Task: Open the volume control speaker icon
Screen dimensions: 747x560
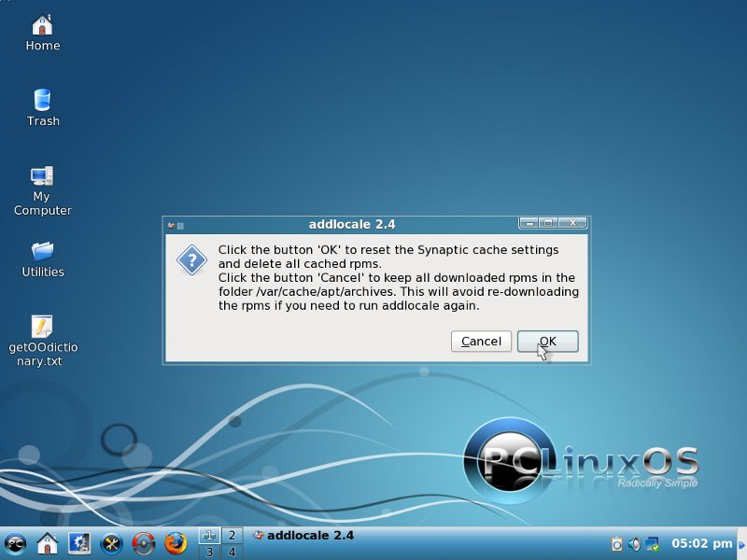Action: (634, 543)
